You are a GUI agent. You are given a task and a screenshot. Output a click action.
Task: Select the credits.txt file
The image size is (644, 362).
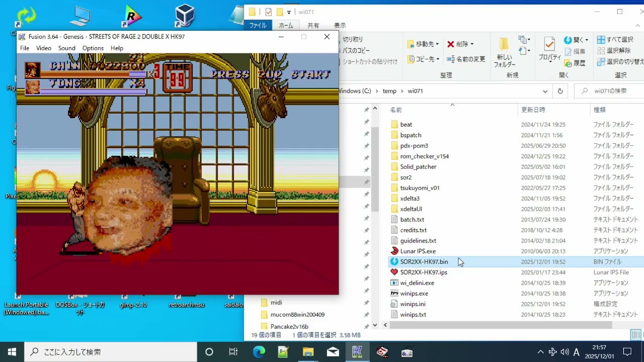click(x=414, y=230)
